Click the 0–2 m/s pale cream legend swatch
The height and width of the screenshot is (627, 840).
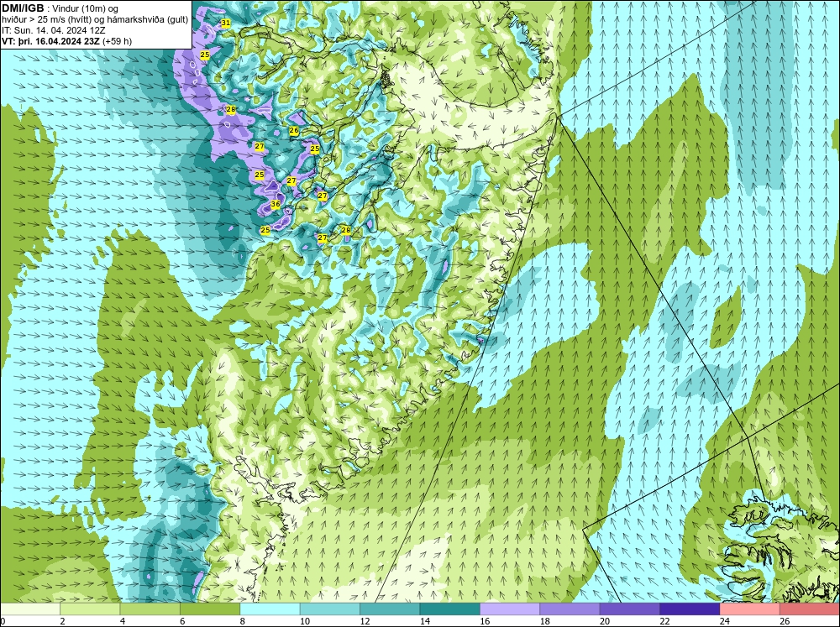pyautogui.click(x=30, y=609)
